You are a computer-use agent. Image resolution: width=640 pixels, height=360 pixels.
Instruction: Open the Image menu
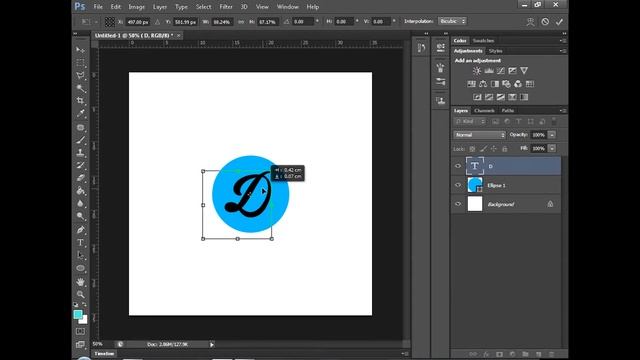(x=136, y=7)
